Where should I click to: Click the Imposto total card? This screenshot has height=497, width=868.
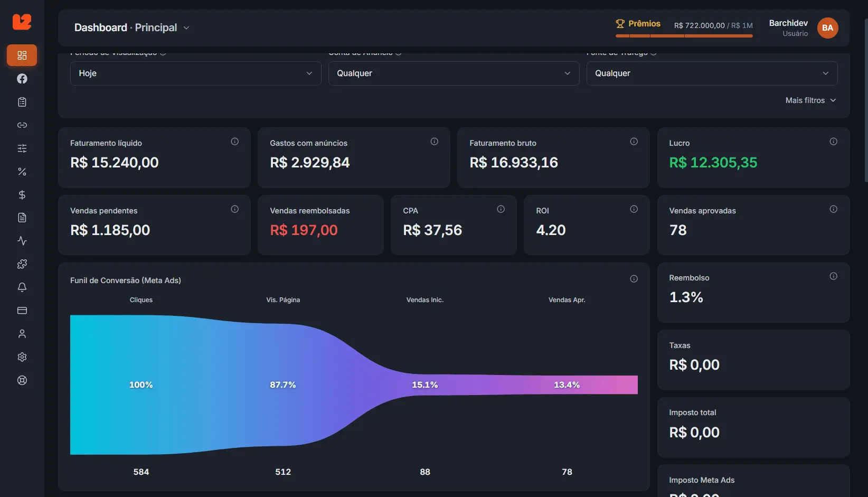pos(753,427)
